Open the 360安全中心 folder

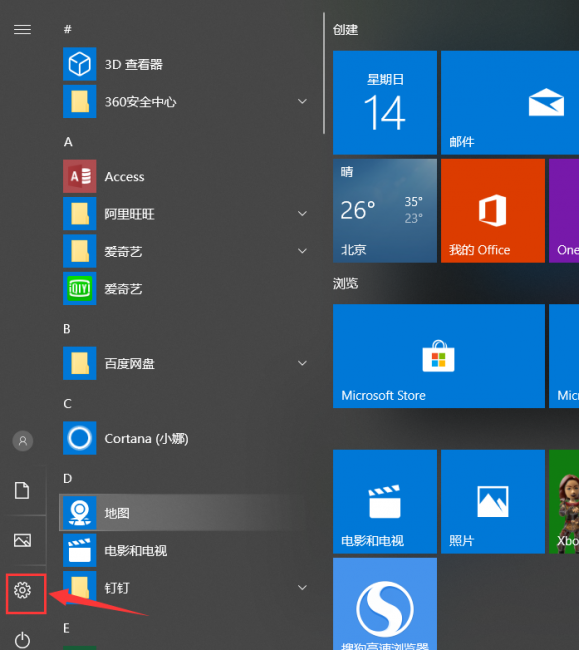(x=185, y=102)
